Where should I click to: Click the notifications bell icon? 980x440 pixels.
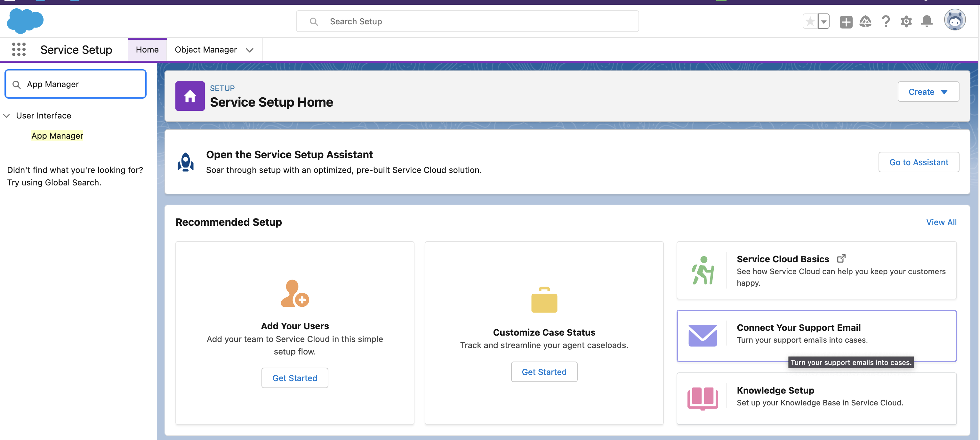928,20
